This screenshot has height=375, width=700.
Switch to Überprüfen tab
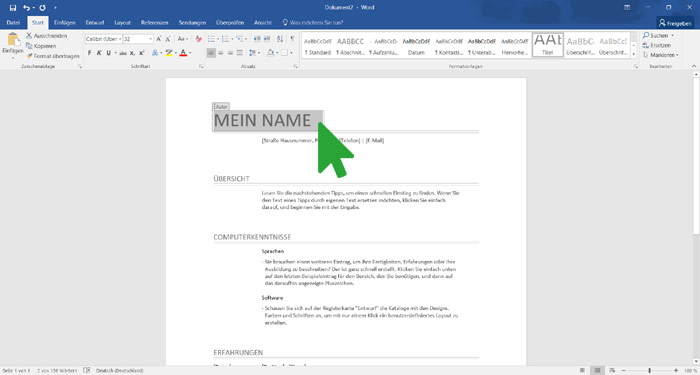tap(229, 22)
